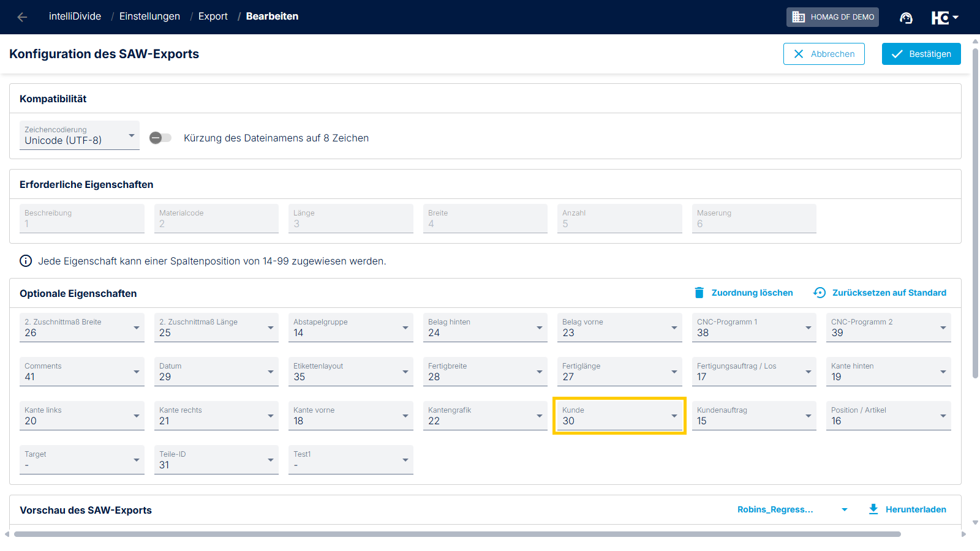Open the Etikettenlayout dropdown
The height and width of the screenshot is (551, 980).
coord(351,372)
